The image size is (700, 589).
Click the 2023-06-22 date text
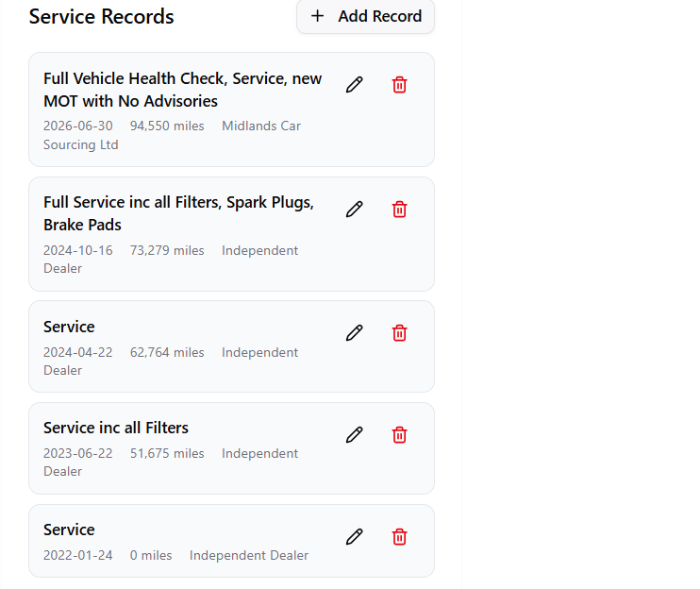coord(77,453)
